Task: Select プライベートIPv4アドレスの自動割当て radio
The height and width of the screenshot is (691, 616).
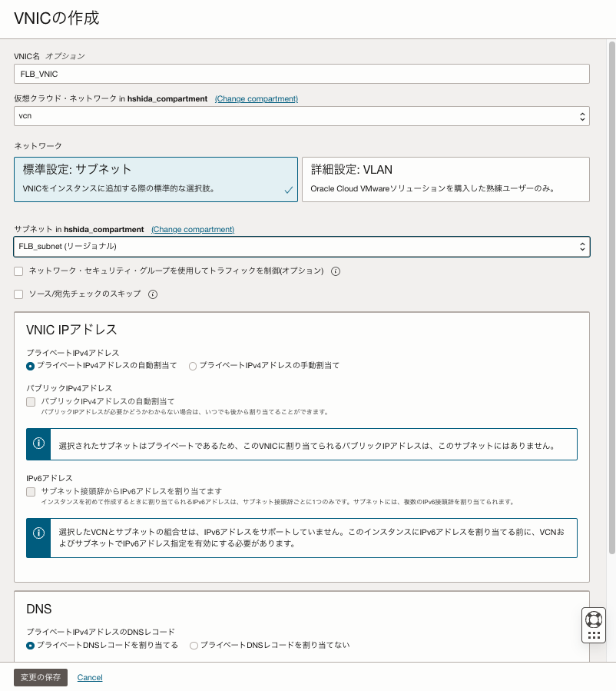Action: point(31,366)
